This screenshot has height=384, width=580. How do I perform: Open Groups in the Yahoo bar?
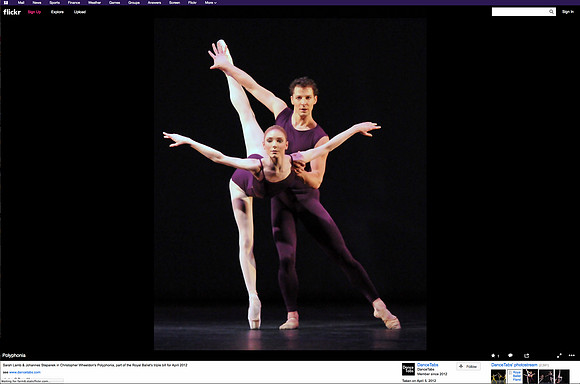coord(134,3)
